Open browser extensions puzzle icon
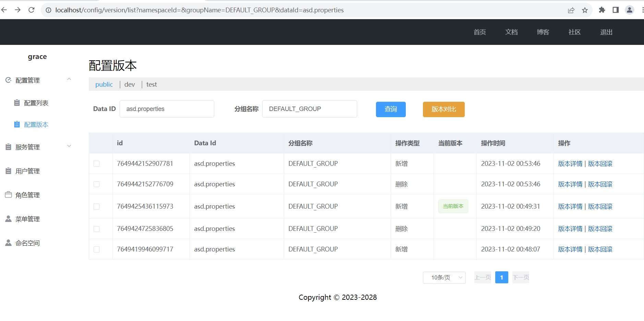The width and height of the screenshot is (644, 321). (x=602, y=10)
